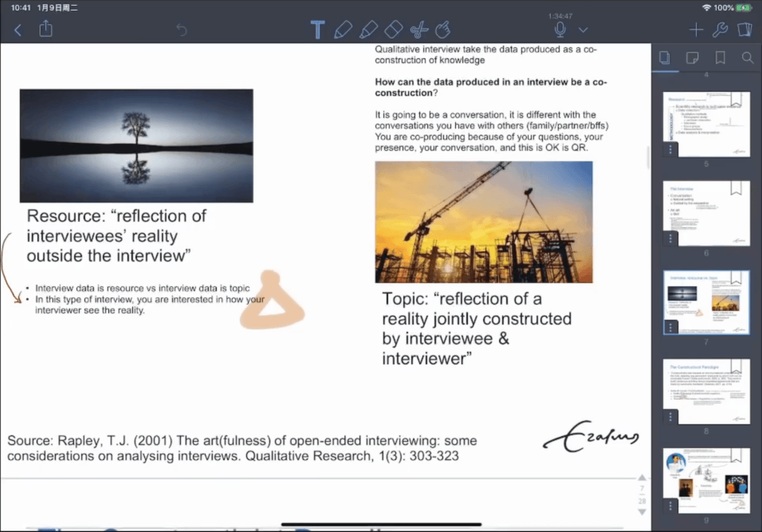Toggle bookmark on page 9 thumbnail
This screenshot has height=532, width=762.
(736, 456)
